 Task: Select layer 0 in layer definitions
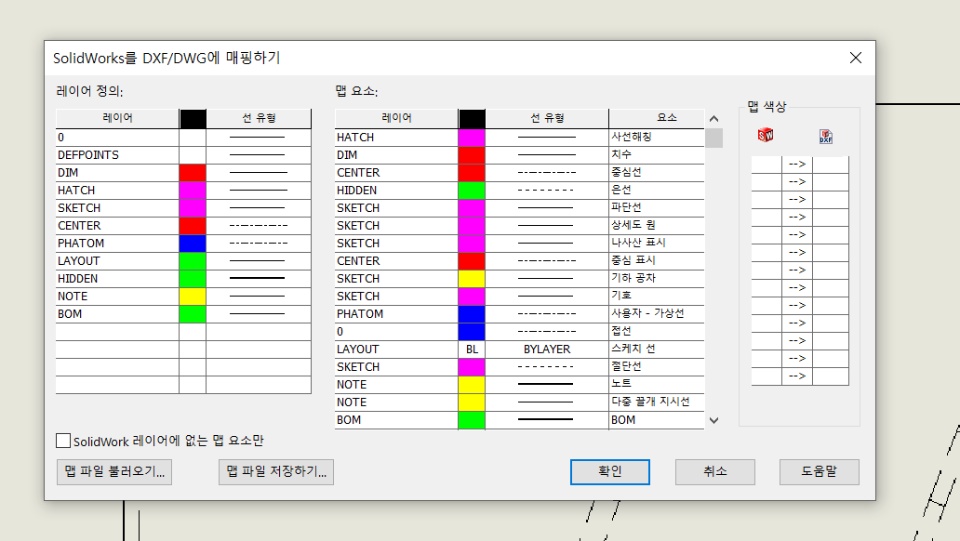coord(118,137)
